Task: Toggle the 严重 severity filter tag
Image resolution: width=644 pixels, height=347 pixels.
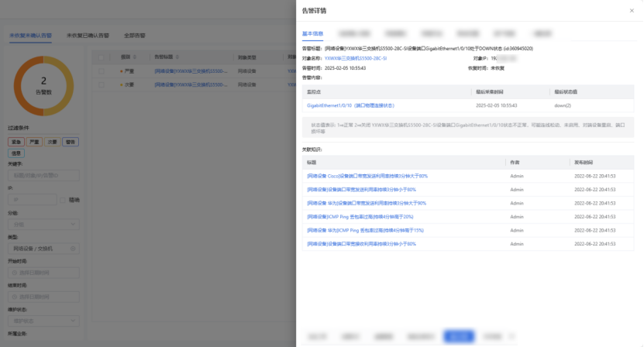Action: (33, 142)
